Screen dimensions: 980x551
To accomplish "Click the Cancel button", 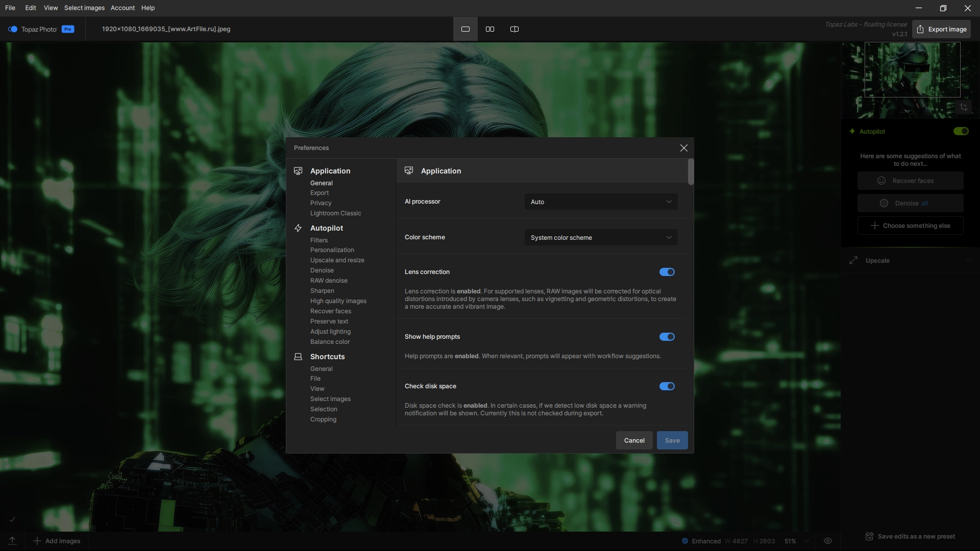I will click(634, 440).
